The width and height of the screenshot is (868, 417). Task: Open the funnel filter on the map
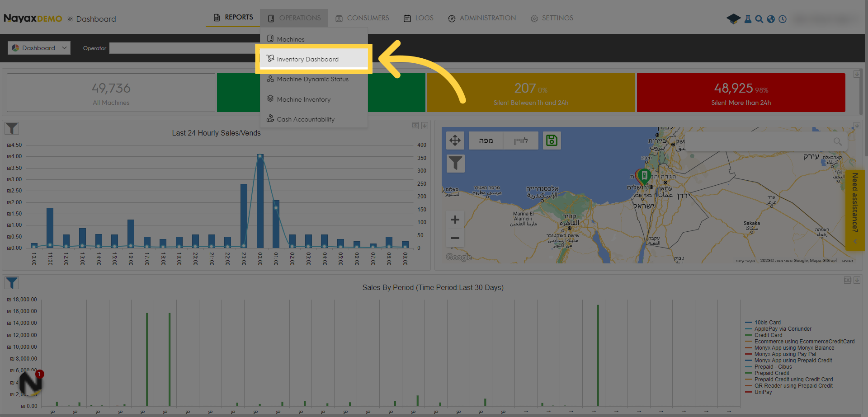click(x=455, y=163)
